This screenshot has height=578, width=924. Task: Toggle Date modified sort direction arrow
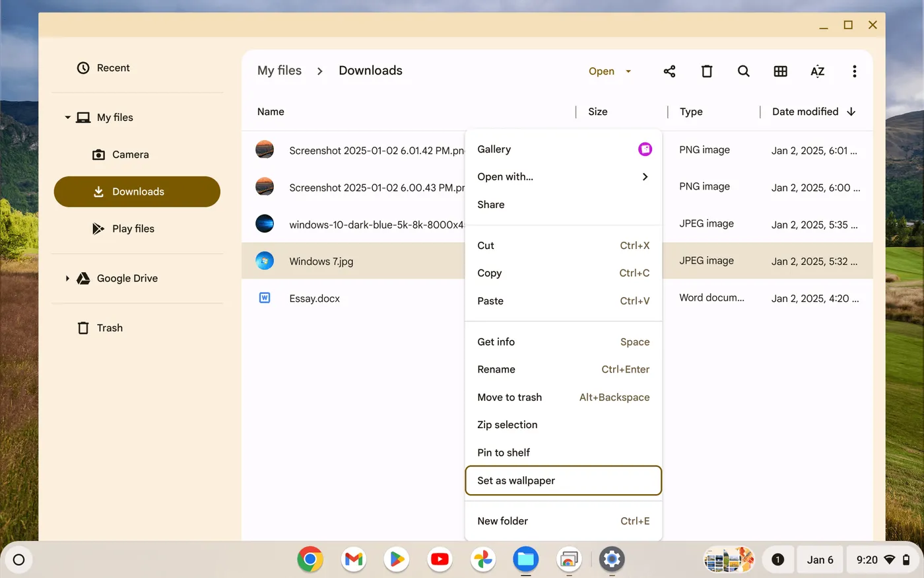851,112
